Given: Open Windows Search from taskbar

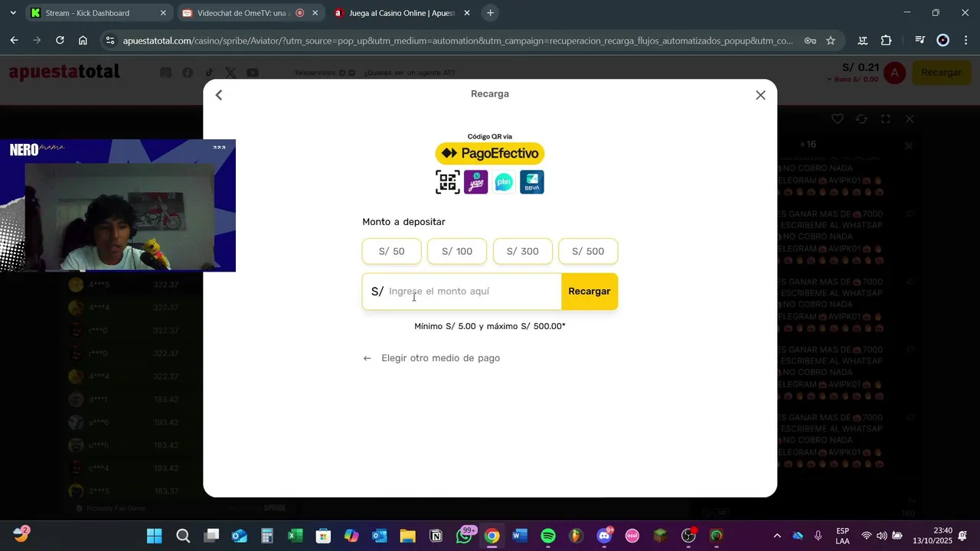Looking at the screenshot, I should click(x=183, y=536).
